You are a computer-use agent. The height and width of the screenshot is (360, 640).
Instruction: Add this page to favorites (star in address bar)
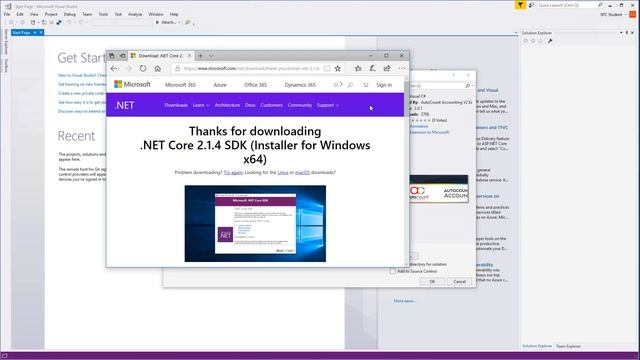click(x=338, y=69)
